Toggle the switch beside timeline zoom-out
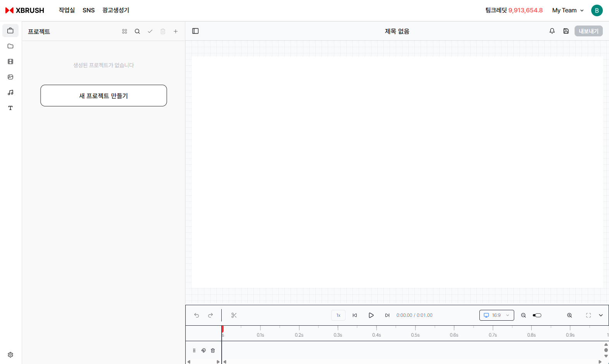Viewport: 609px width, 364px height. pyautogui.click(x=537, y=315)
